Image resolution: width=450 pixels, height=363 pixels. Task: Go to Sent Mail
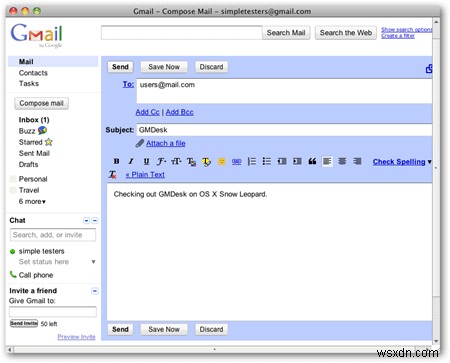(x=34, y=153)
